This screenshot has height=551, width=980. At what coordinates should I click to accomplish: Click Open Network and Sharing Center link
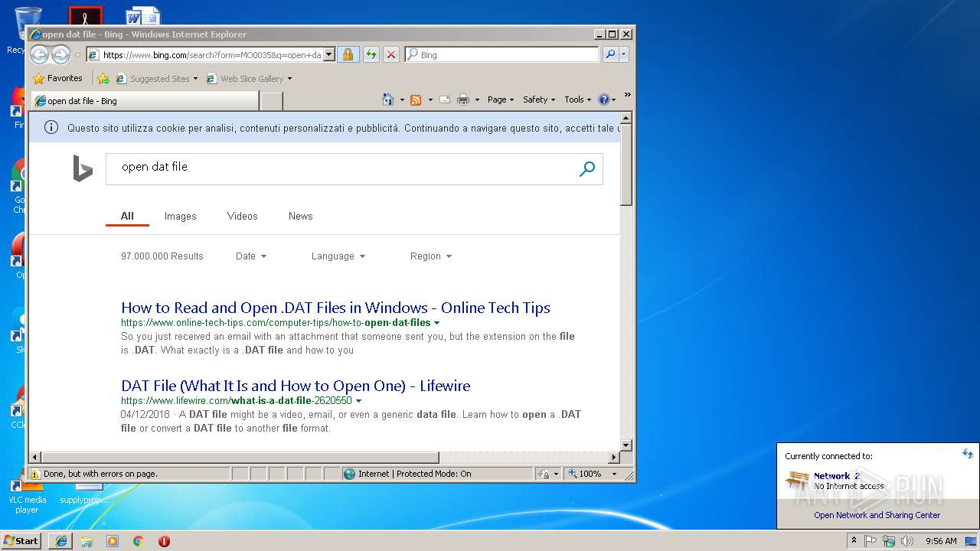877,515
